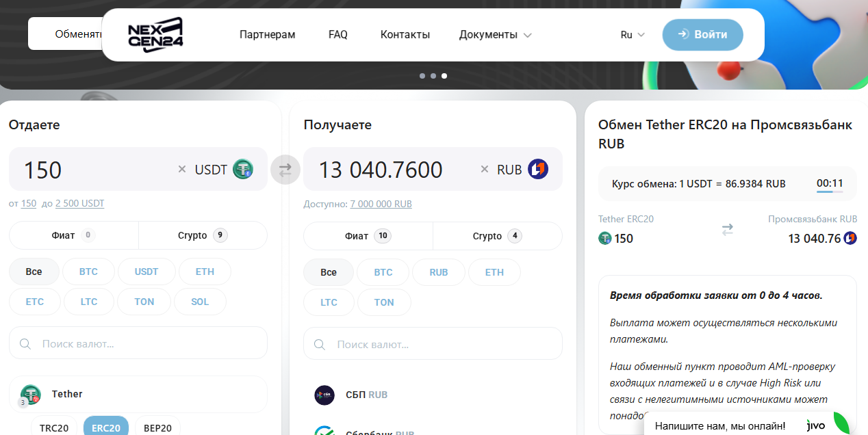Click the SBP RUB payment icon
Viewport: 868px width, 435px height.
(x=324, y=395)
